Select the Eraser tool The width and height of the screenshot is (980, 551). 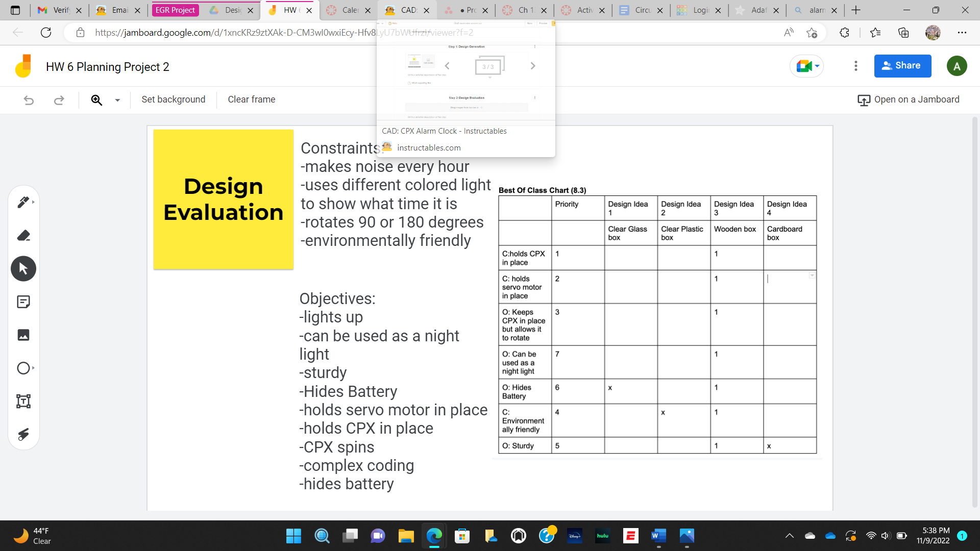coord(23,235)
